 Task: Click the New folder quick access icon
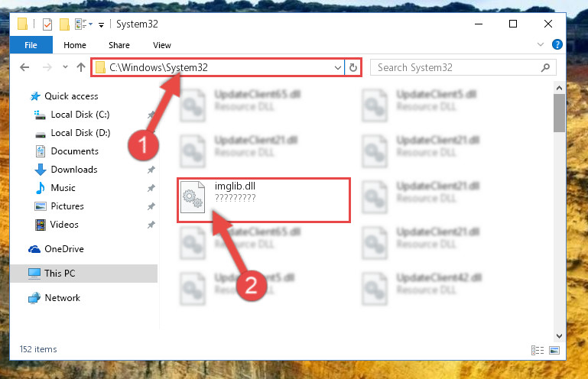coord(64,24)
